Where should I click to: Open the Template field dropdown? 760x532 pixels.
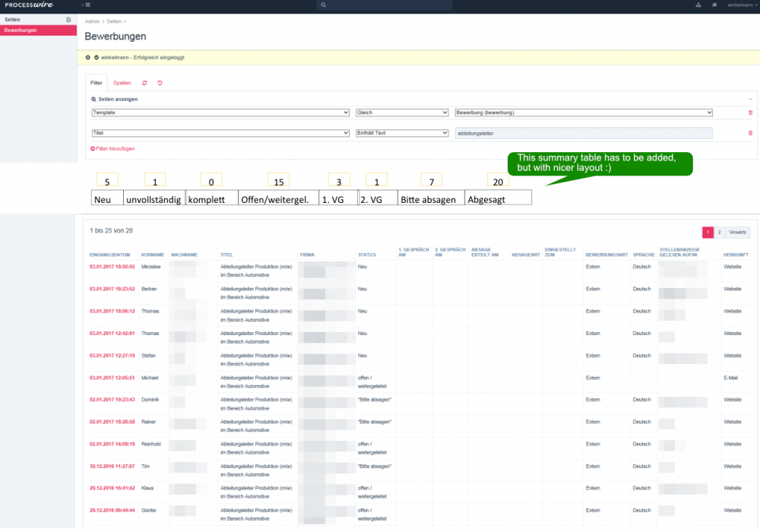point(220,112)
